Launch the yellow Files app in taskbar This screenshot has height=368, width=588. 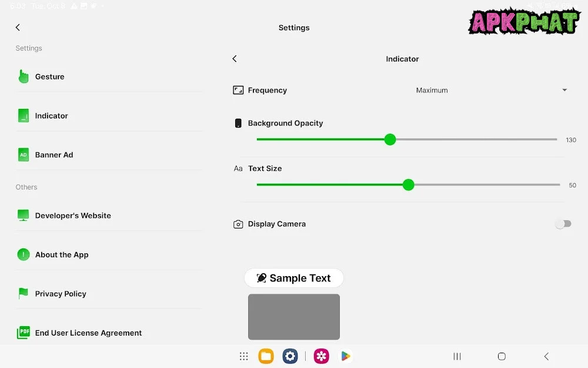266,356
